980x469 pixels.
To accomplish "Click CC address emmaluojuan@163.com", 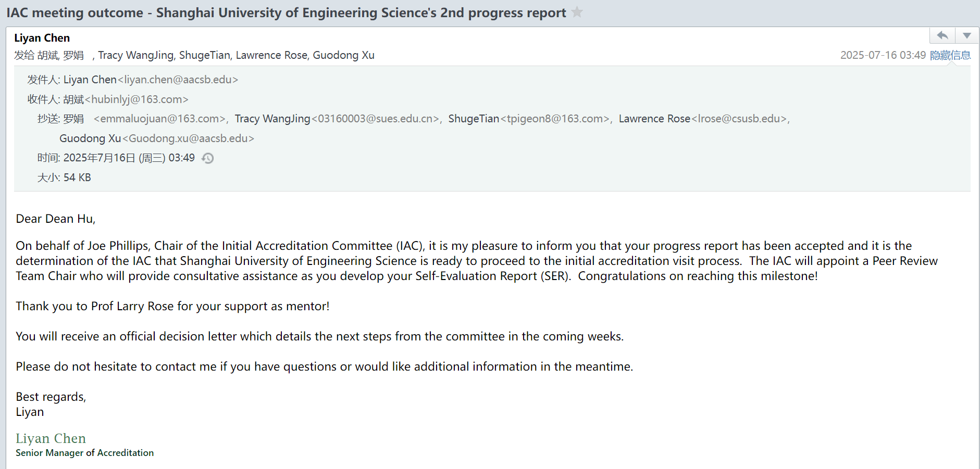I will [159, 119].
